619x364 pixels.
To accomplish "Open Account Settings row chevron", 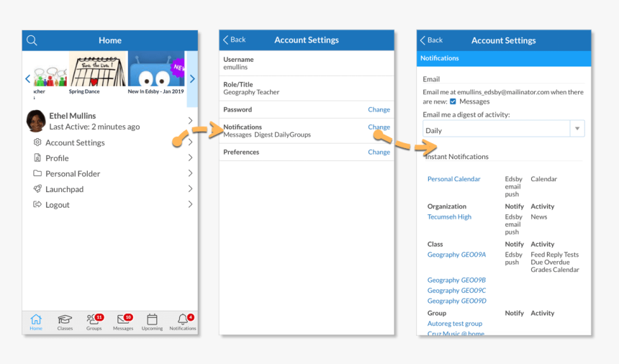I will tap(190, 142).
